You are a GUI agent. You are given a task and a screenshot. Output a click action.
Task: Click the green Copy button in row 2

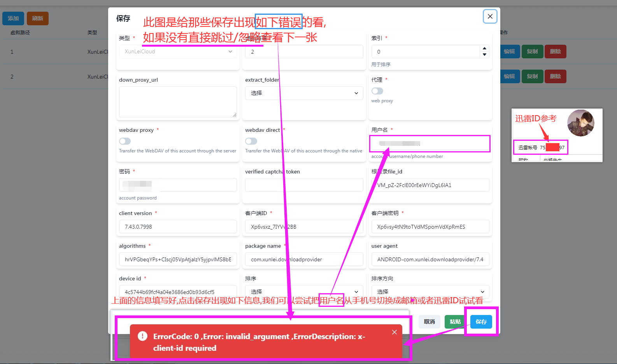532,76
